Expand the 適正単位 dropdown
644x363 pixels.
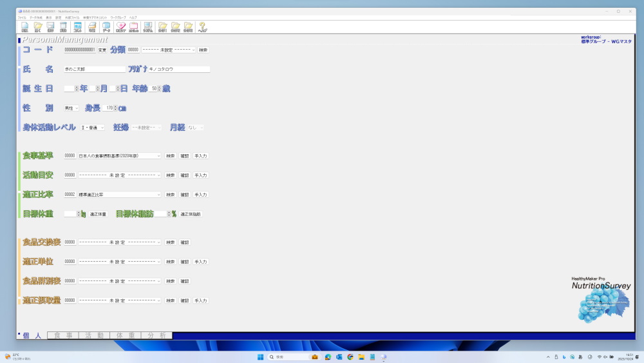119,262
